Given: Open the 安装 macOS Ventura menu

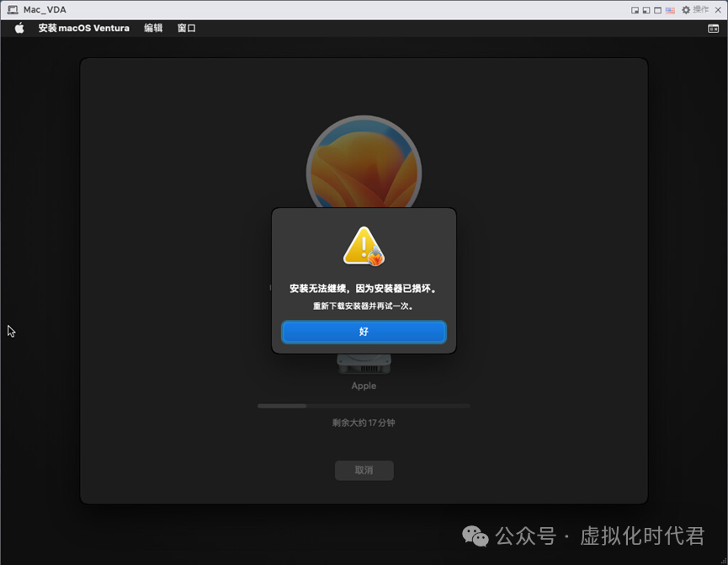Looking at the screenshot, I should (x=83, y=29).
